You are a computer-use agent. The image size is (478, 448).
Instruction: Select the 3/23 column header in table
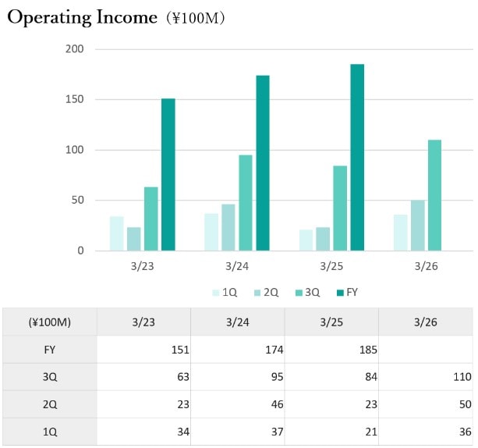(143, 322)
